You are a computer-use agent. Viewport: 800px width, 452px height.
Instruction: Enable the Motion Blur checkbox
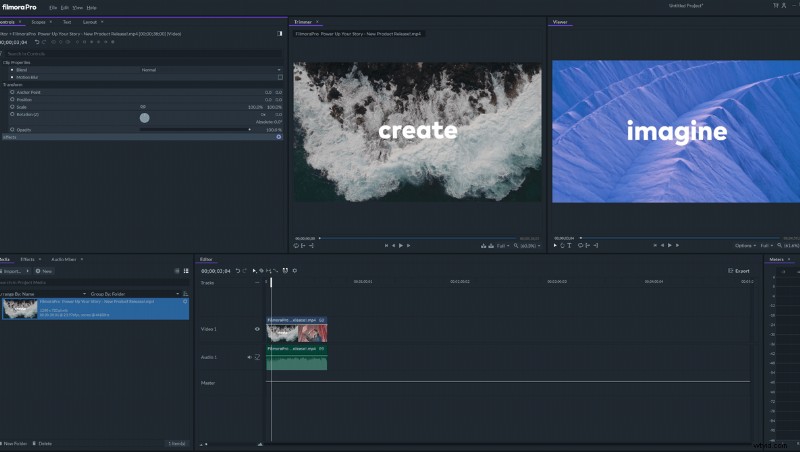point(280,77)
